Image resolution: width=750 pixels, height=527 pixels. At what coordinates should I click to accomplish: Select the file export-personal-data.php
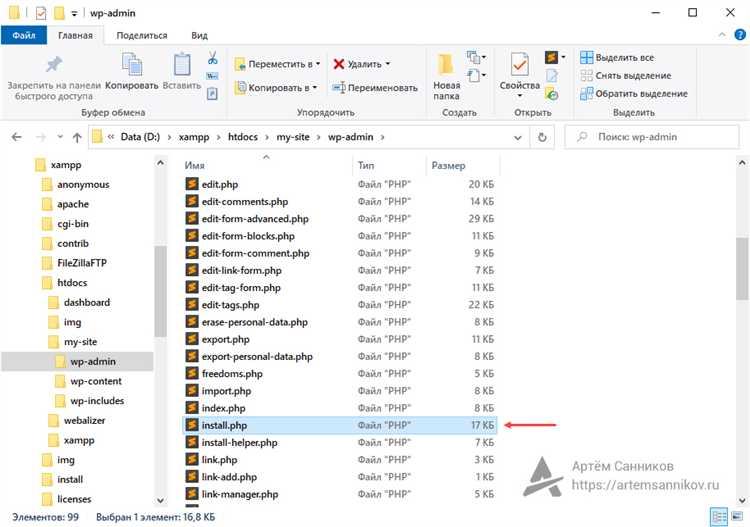(257, 356)
